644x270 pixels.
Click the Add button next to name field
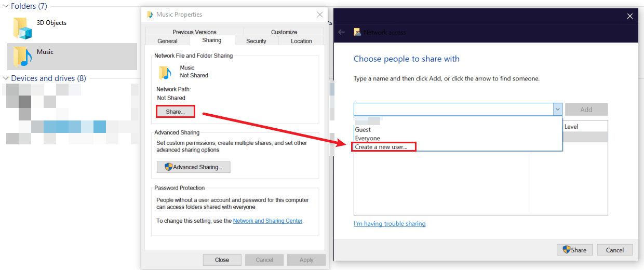(586, 110)
